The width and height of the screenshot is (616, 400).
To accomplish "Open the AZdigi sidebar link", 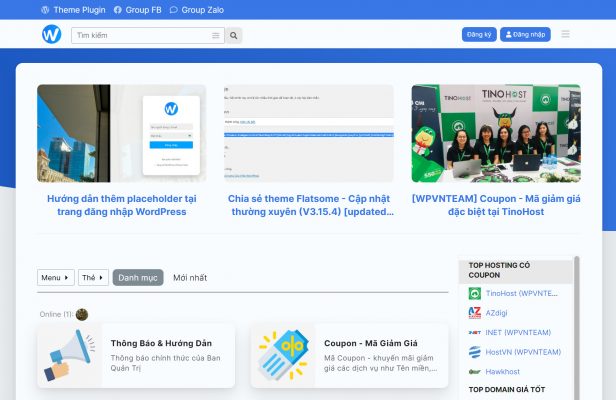I will [x=496, y=313].
